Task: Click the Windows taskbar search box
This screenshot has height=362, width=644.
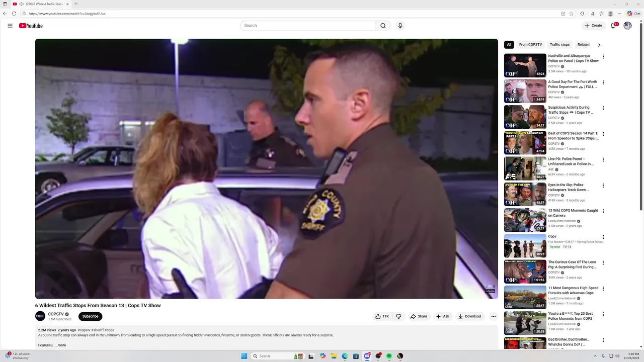Action: (277, 356)
